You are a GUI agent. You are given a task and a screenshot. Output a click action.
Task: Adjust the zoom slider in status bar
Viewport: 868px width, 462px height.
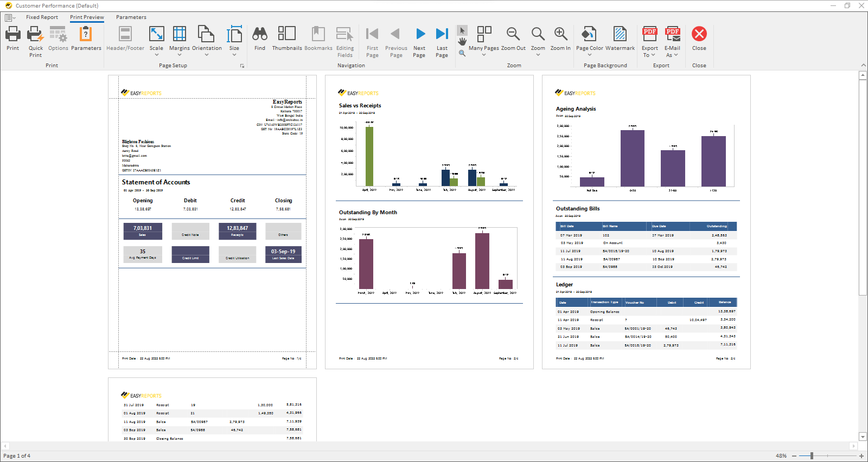click(x=812, y=456)
